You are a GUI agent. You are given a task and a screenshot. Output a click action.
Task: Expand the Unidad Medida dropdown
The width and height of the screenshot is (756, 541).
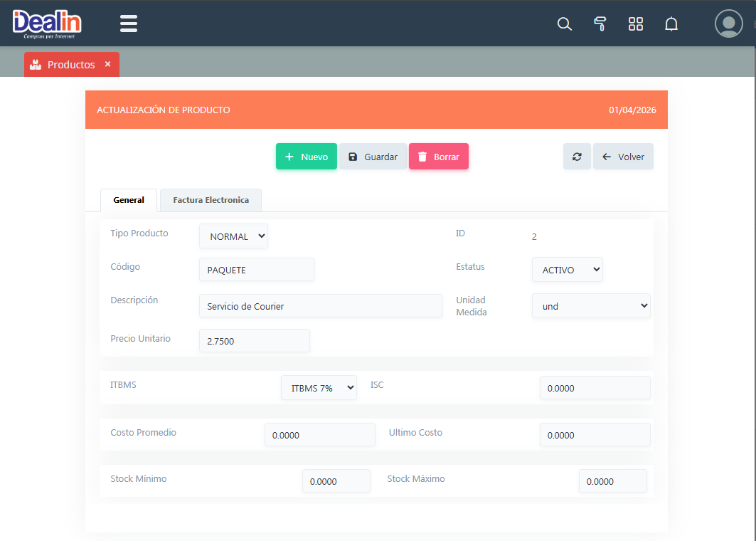pos(590,306)
